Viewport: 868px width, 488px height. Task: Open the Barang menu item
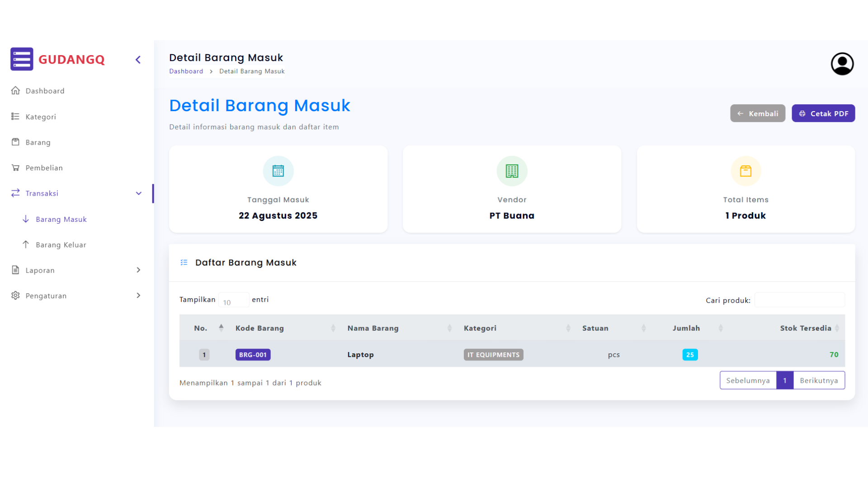click(38, 142)
